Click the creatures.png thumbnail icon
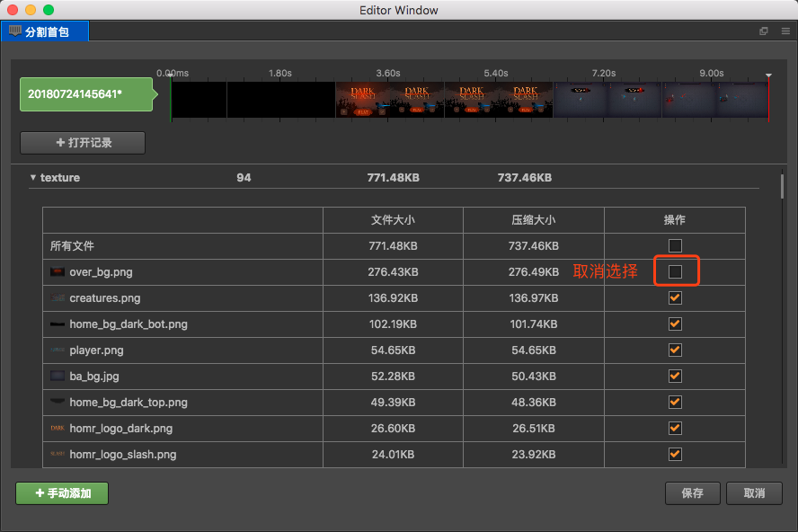This screenshot has height=532, width=798. click(x=58, y=297)
